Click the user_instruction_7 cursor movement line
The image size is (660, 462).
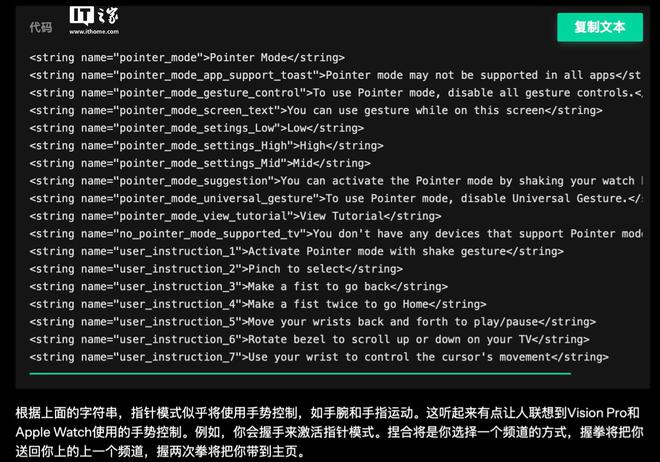coord(319,357)
